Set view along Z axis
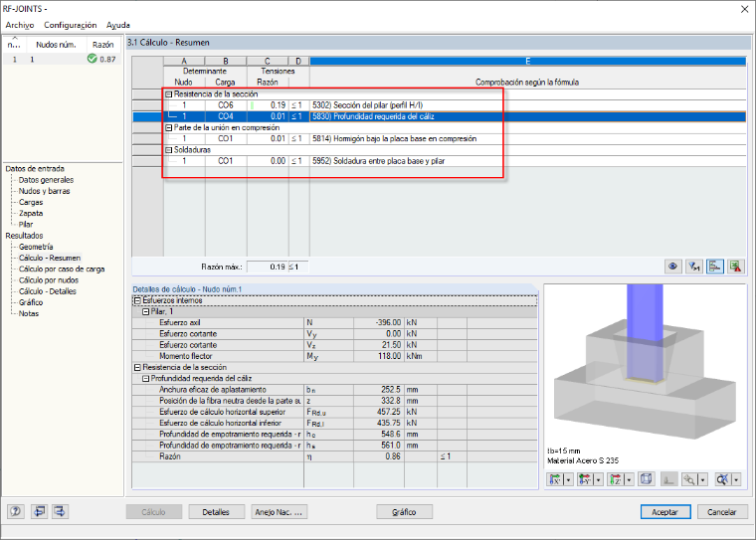 click(615, 479)
